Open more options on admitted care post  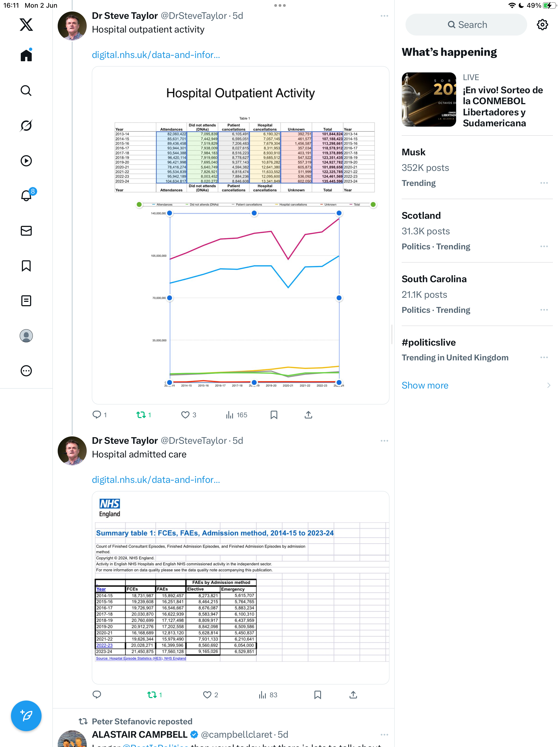[x=384, y=441]
